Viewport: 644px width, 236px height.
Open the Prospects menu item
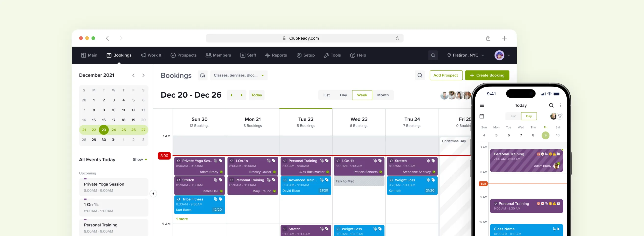click(184, 55)
